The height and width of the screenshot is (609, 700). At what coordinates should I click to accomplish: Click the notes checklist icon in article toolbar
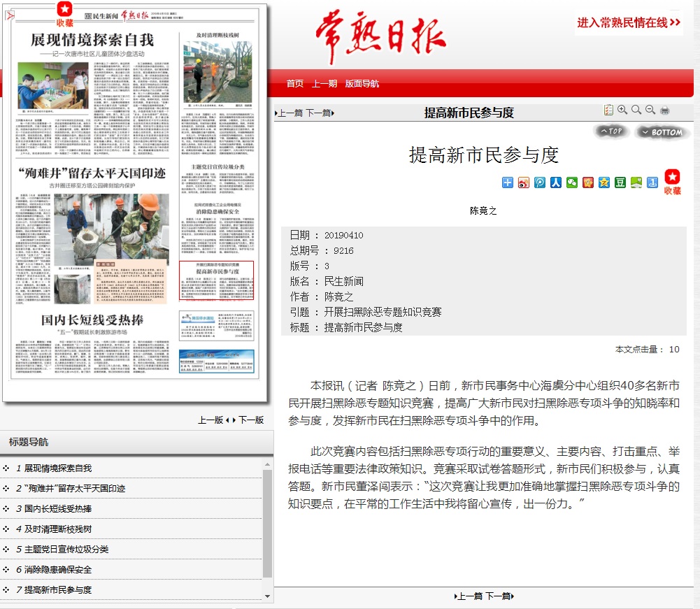tap(608, 110)
